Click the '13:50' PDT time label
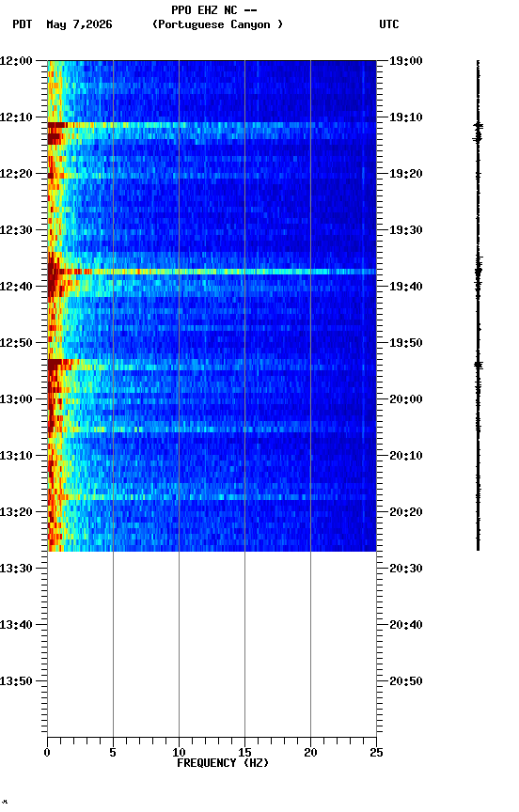 pos(16,681)
